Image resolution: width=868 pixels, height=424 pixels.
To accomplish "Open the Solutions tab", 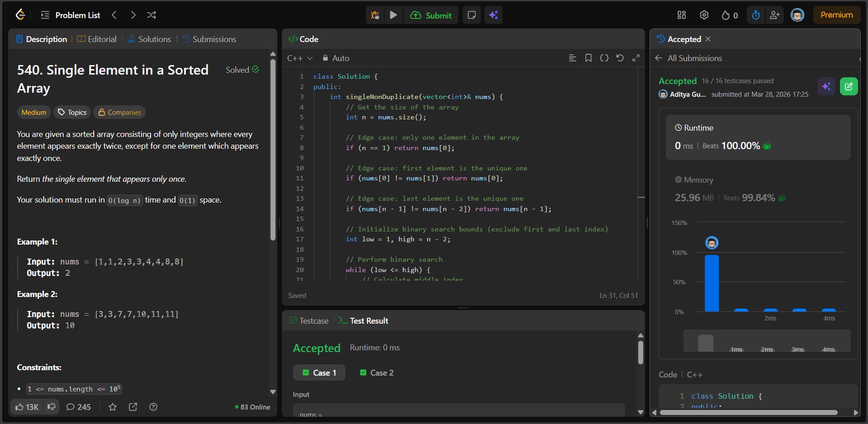I will [x=149, y=39].
